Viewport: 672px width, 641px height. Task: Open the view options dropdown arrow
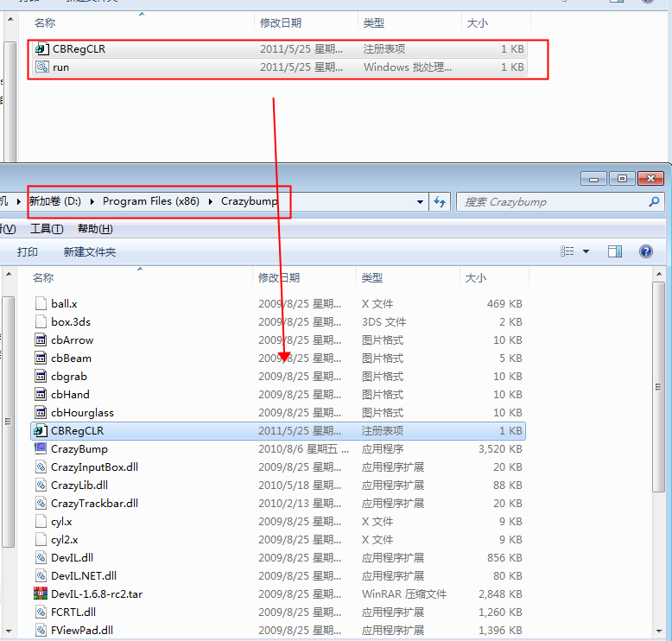(x=586, y=251)
